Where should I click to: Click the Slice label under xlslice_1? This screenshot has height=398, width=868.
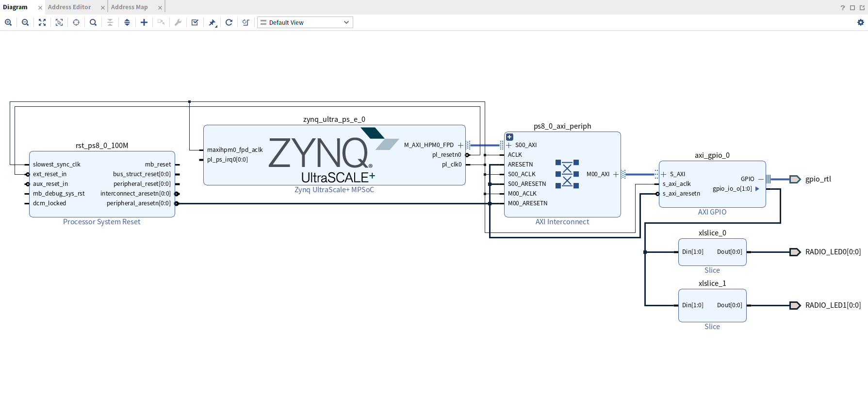coord(712,327)
